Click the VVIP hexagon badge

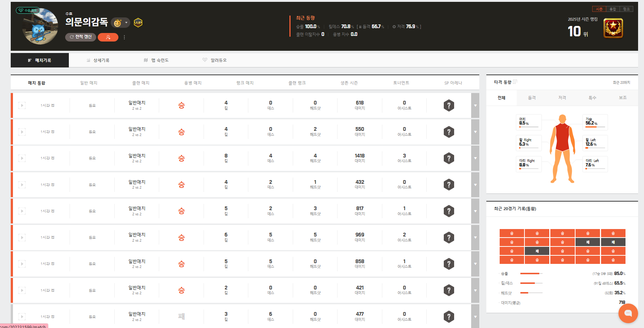138,23
